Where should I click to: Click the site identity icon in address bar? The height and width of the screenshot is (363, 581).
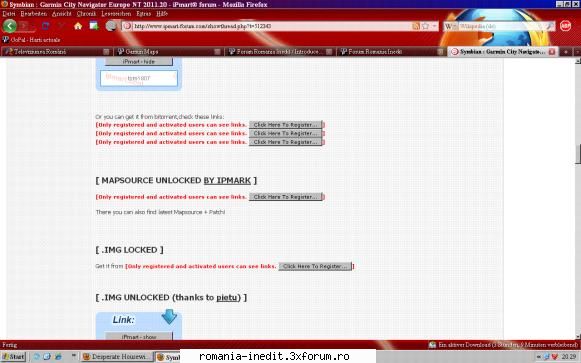(127, 26)
